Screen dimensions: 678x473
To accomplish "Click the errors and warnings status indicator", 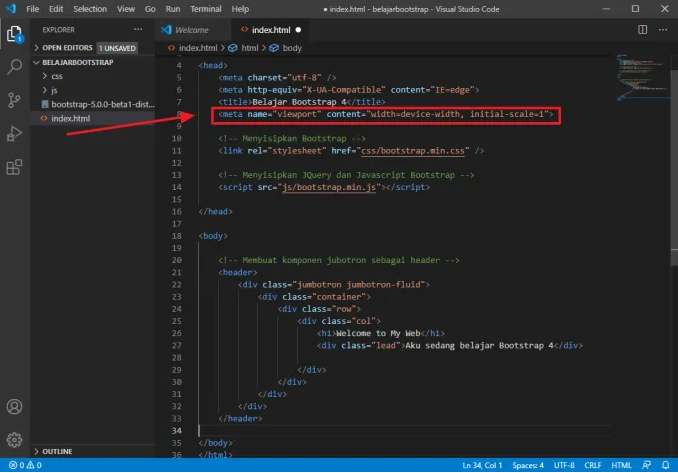I will [25, 465].
